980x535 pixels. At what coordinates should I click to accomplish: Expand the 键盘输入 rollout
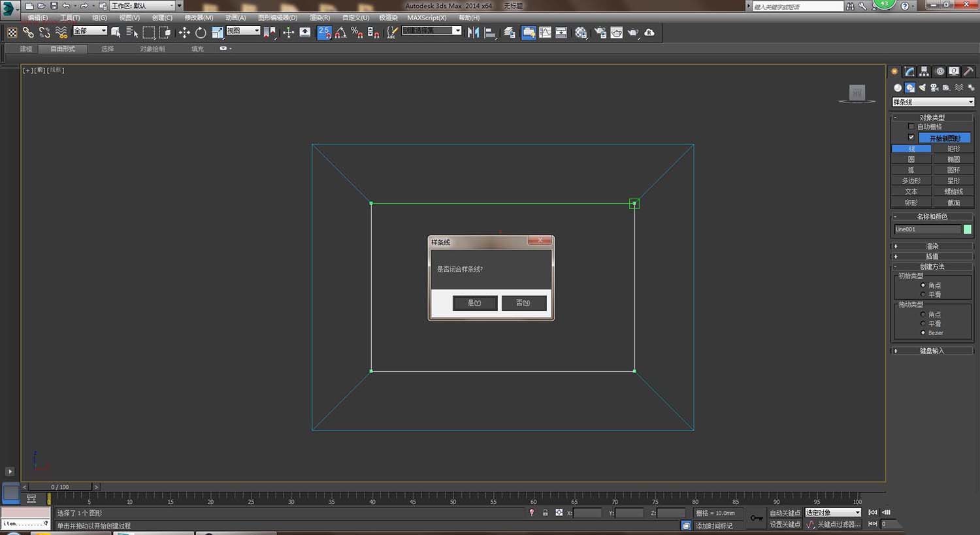(x=932, y=351)
